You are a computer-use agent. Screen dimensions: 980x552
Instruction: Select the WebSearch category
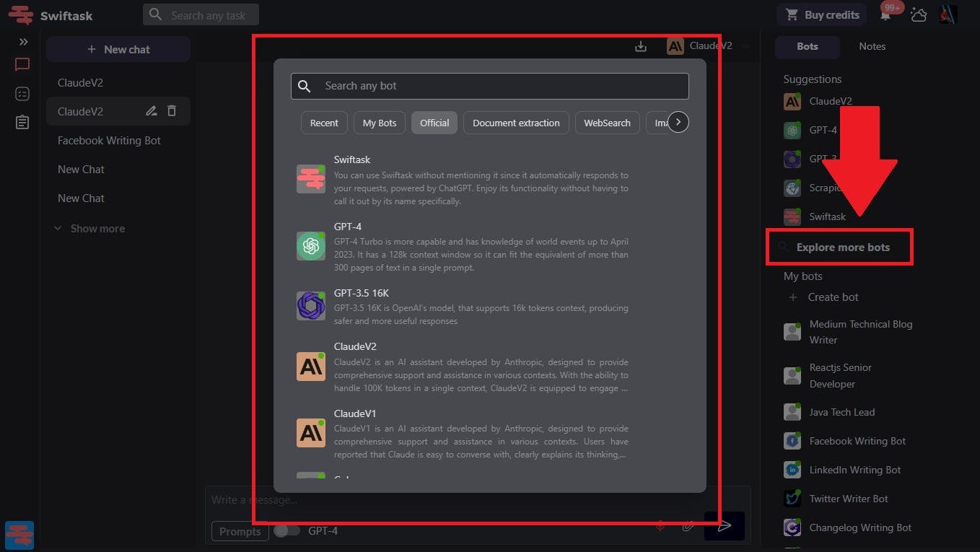coord(607,123)
